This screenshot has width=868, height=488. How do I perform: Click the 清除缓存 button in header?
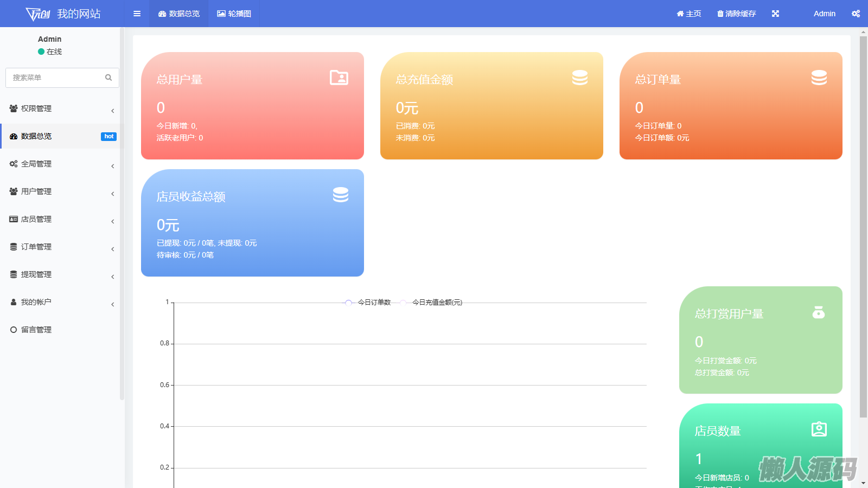[x=736, y=14]
